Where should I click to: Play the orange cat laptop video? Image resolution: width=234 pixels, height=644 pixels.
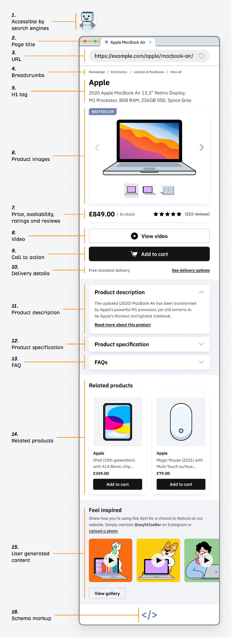111,560
